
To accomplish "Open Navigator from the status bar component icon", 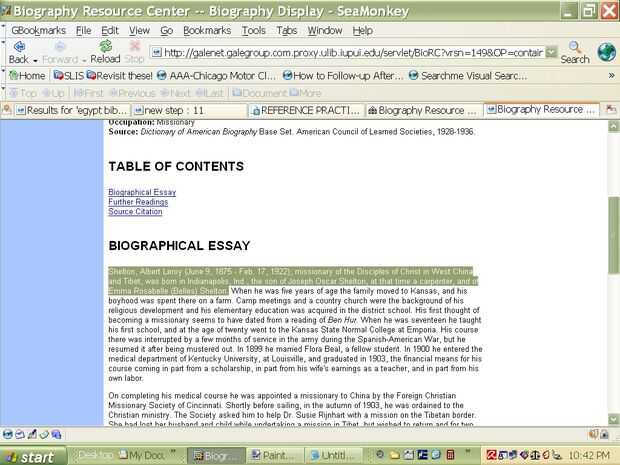I will (x=8, y=435).
